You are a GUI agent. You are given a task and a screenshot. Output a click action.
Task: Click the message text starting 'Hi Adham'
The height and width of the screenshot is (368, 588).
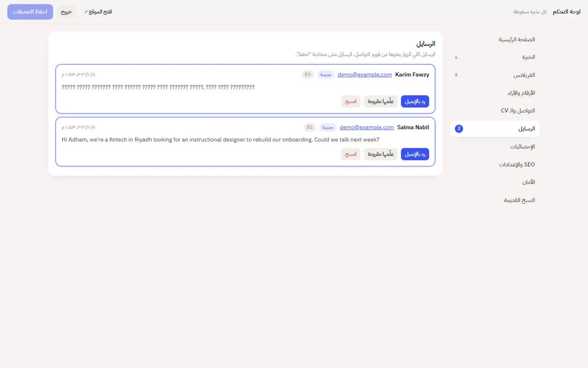coord(220,139)
